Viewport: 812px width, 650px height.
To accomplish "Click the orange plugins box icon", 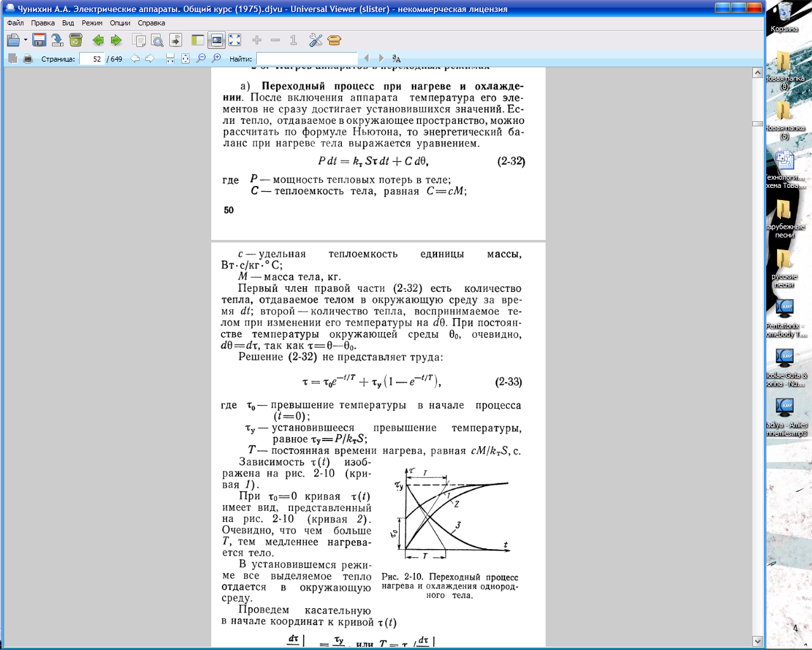I will point(334,40).
